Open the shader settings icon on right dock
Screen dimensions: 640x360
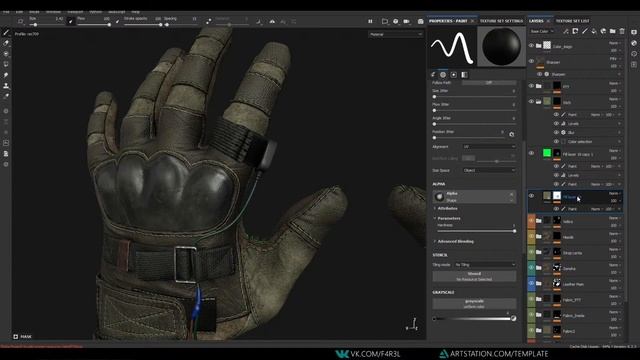pos(634,43)
